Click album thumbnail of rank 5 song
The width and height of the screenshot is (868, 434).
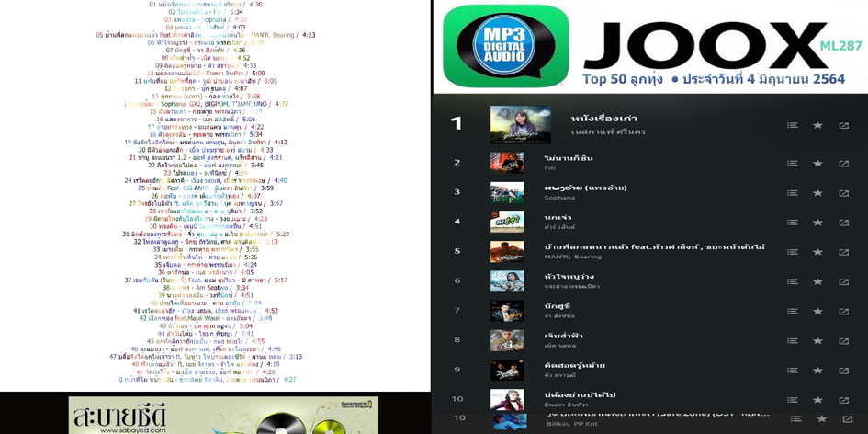[507, 252]
